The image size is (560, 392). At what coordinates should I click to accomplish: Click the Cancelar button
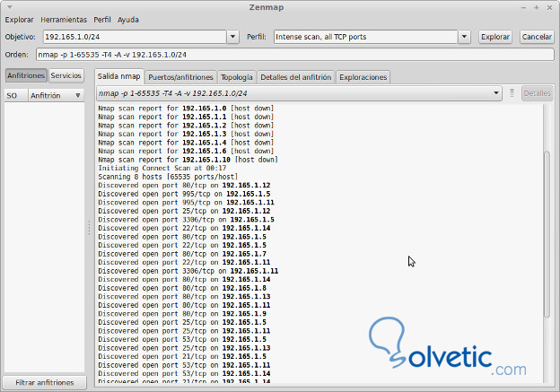537,37
